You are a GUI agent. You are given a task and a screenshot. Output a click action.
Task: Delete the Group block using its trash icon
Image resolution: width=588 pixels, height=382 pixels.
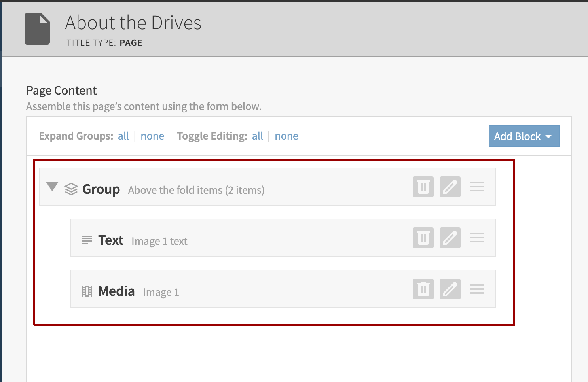coord(423,186)
